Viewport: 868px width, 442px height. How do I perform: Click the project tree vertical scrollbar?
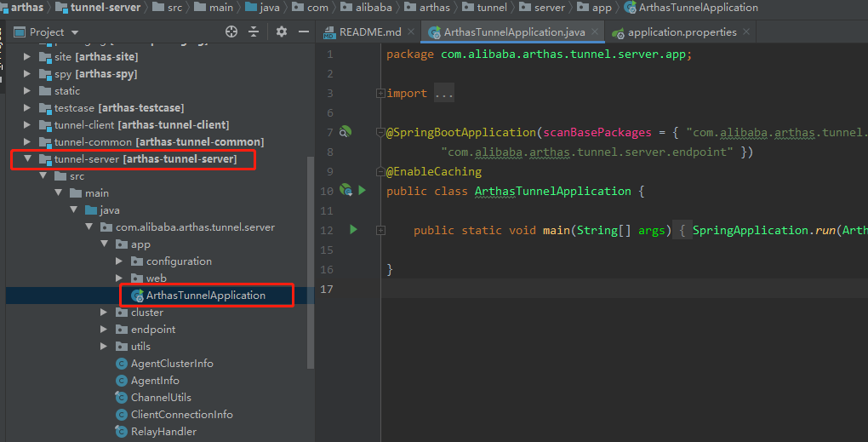pyautogui.click(x=310, y=262)
